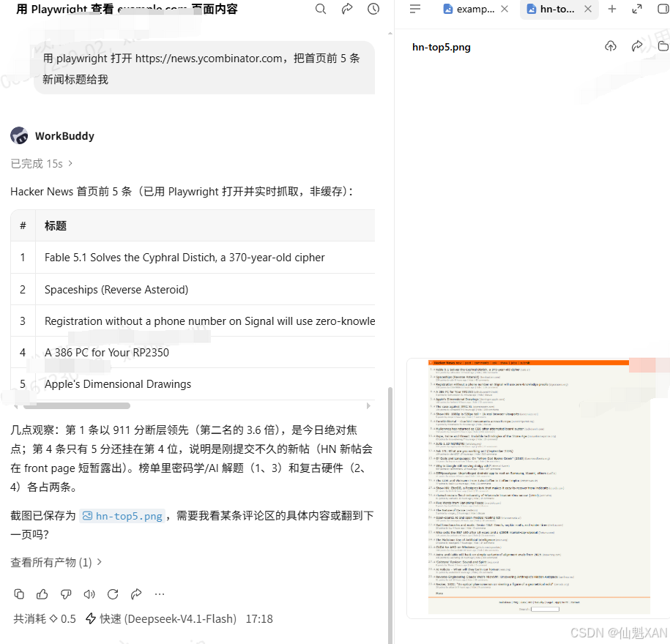The width and height of the screenshot is (670, 644).
Task: Close the hn-to... file tab
Action: (x=588, y=9)
